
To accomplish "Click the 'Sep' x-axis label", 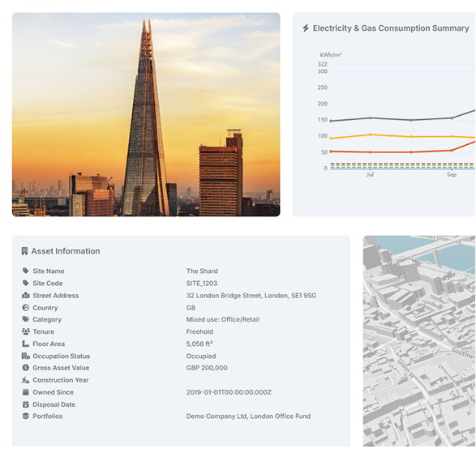I will [452, 174].
